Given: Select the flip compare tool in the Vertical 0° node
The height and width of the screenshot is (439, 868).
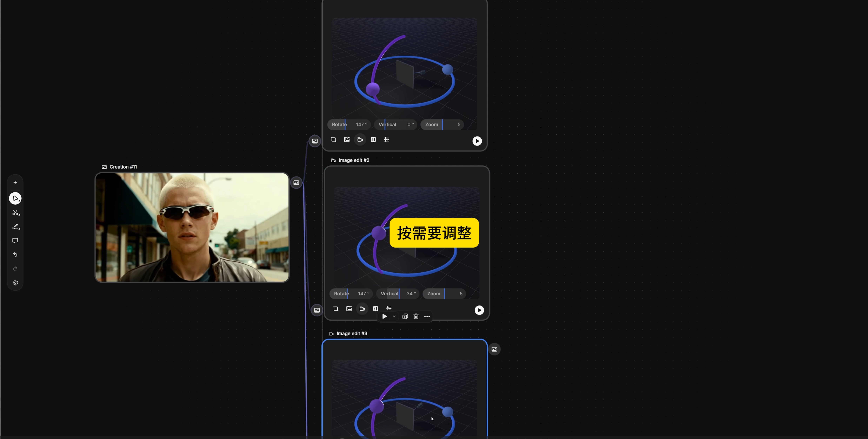Looking at the screenshot, I should pos(373,140).
